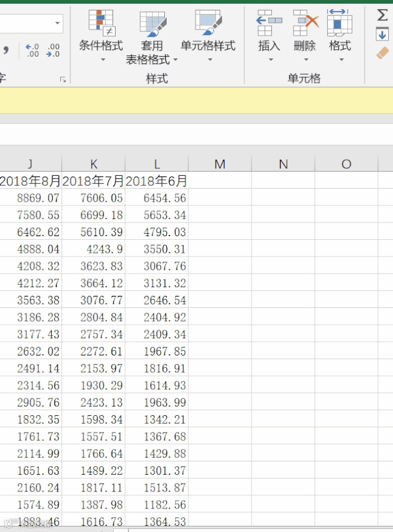Click the Format as Table (套用表格格式) icon
The image size is (393, 532).
tap(153, 24)
